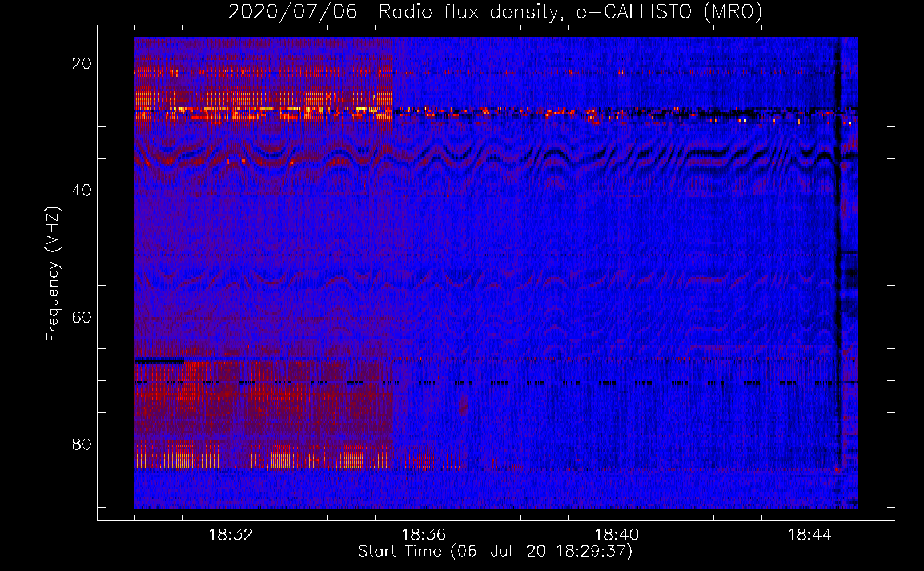Click the '18:40' time tick label
This screenshot has height=571, width=924.
tap(617, 535)
